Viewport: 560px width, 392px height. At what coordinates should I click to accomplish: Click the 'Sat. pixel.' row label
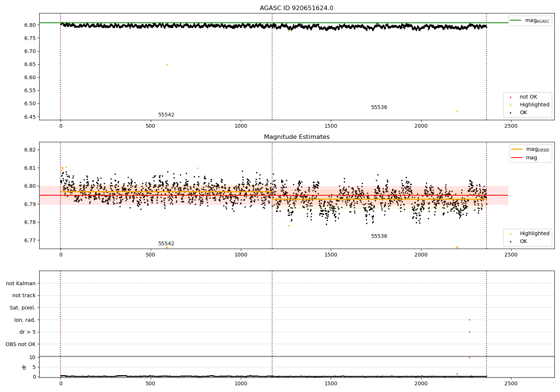coord(23,308)
